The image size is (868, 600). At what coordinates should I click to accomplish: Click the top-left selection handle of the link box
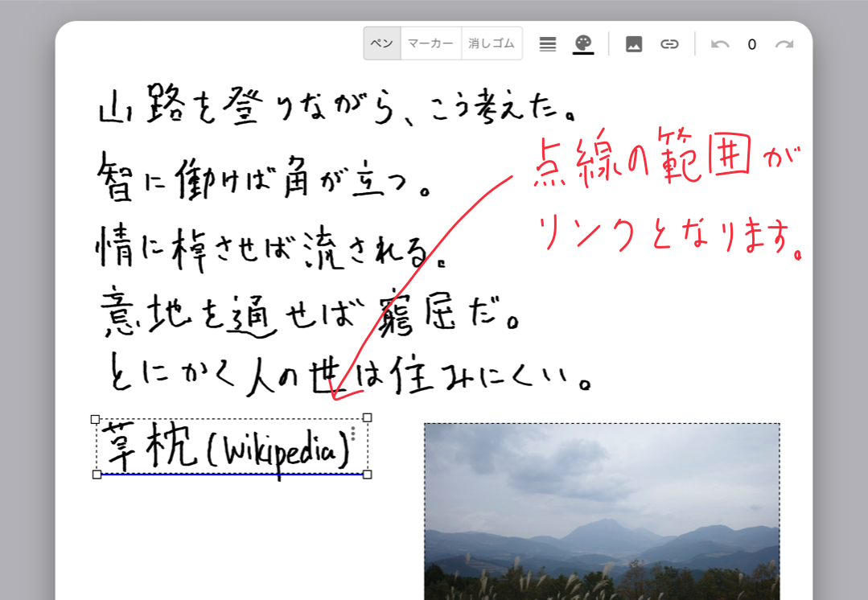click(95, 417)
